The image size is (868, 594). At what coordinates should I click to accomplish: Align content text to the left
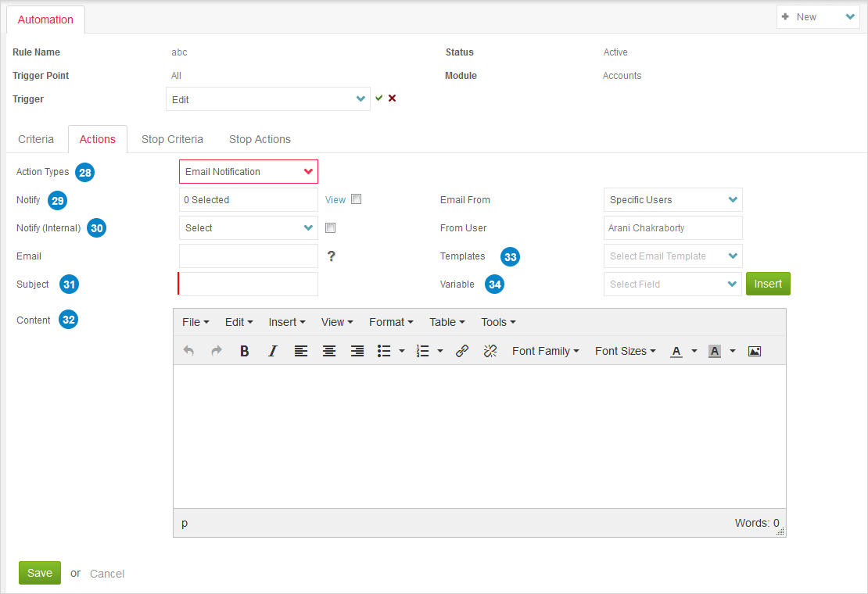point(300,351)
